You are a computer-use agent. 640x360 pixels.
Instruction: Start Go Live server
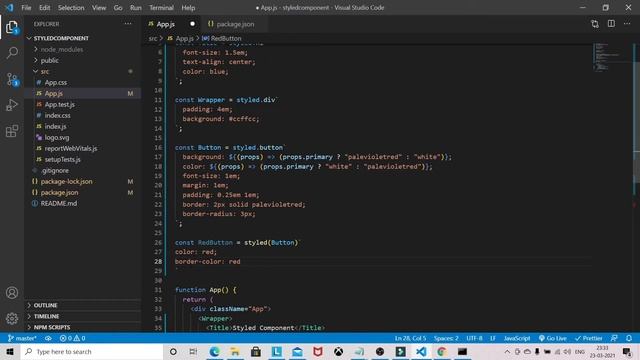(x=553, y=338)
